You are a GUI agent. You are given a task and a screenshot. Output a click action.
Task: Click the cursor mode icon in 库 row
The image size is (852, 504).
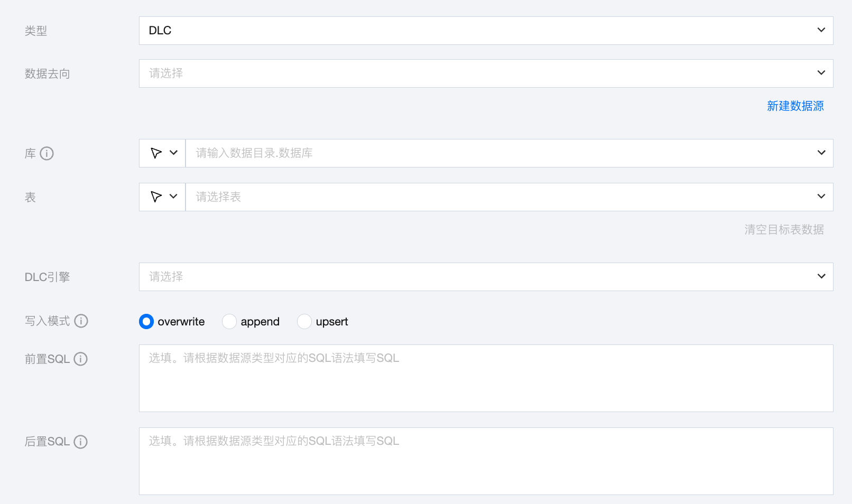pos(156,153)
